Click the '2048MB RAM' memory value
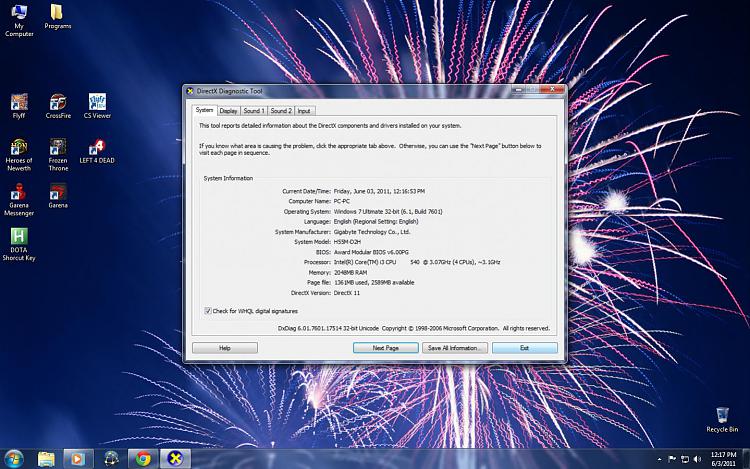Image resolution: width=750 pixels, height=469 pixels. coord(350,273)
